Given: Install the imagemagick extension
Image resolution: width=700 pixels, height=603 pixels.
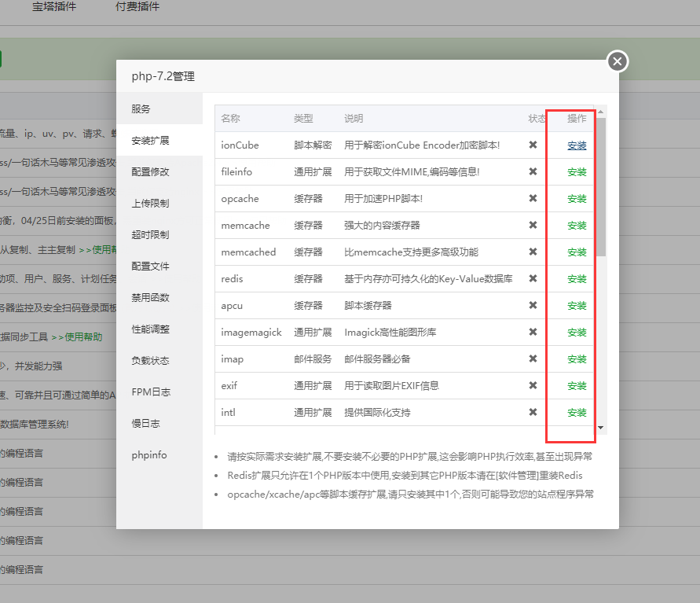Looking at the screenshot, I should 577,333.
